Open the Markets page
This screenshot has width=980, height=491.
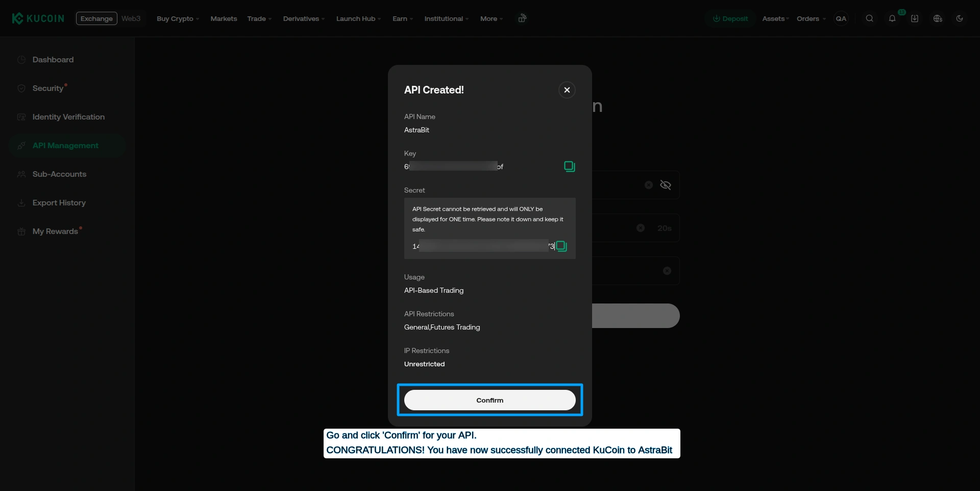(224, 18)
